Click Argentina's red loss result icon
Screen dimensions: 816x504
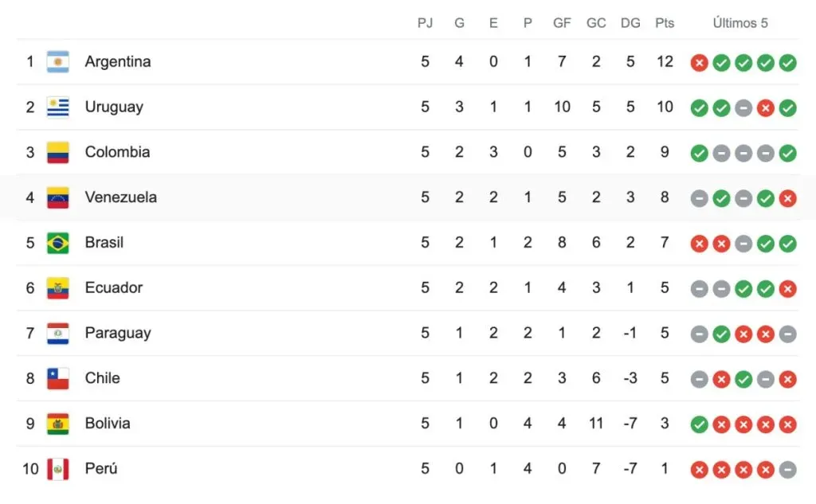click(700, 62)
